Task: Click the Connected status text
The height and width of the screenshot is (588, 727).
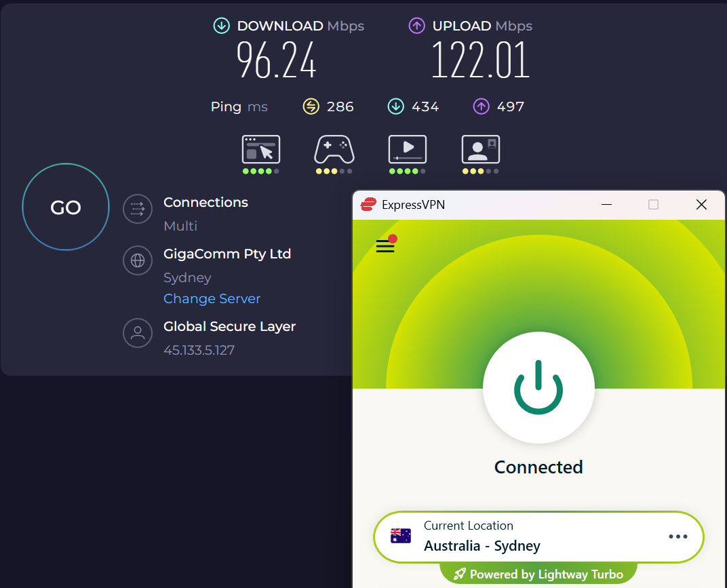Action: click(x=538, y=467)
